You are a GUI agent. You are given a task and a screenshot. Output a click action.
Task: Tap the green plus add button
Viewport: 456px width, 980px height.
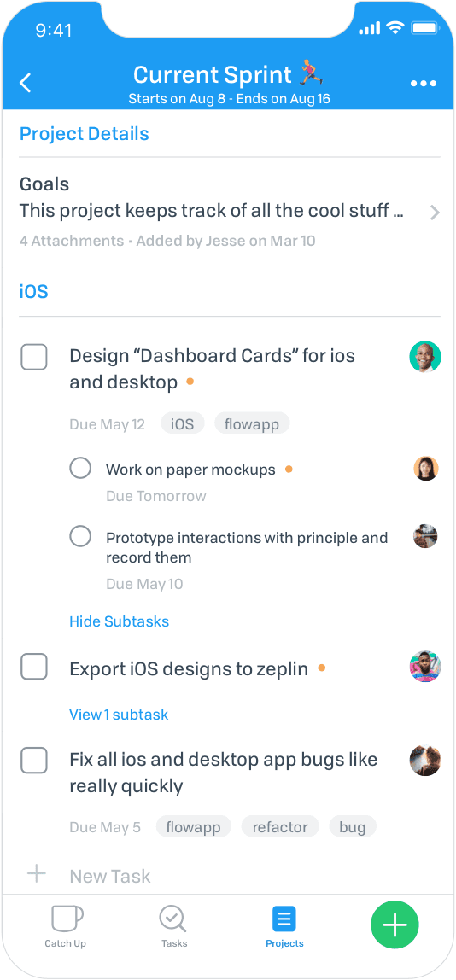tap(395, 925)
